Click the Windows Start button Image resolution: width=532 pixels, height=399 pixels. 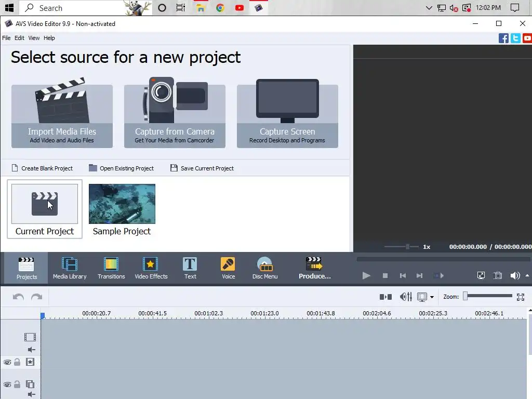point(9,7)
